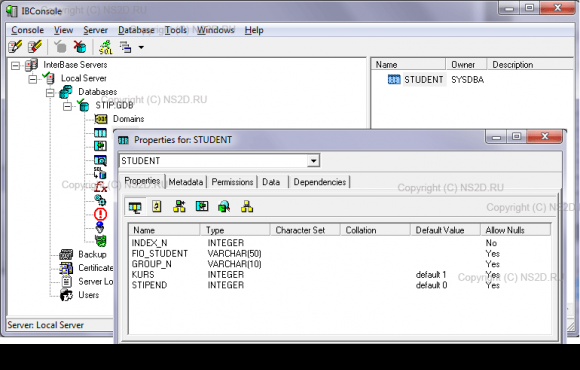
Task: Open the Database menu
Action: point(136,30)
